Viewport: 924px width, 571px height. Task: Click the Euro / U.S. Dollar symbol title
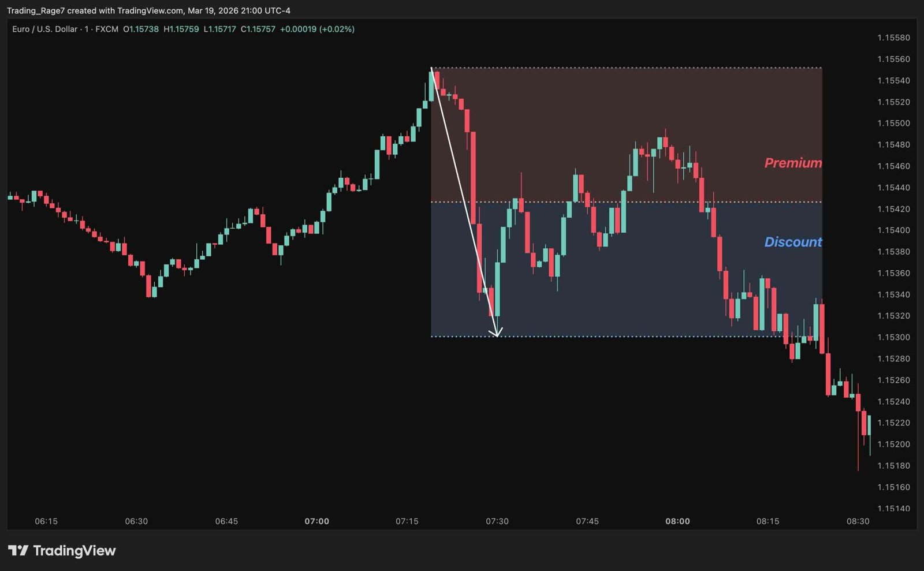pyautogui.click(x=44, y=29)
